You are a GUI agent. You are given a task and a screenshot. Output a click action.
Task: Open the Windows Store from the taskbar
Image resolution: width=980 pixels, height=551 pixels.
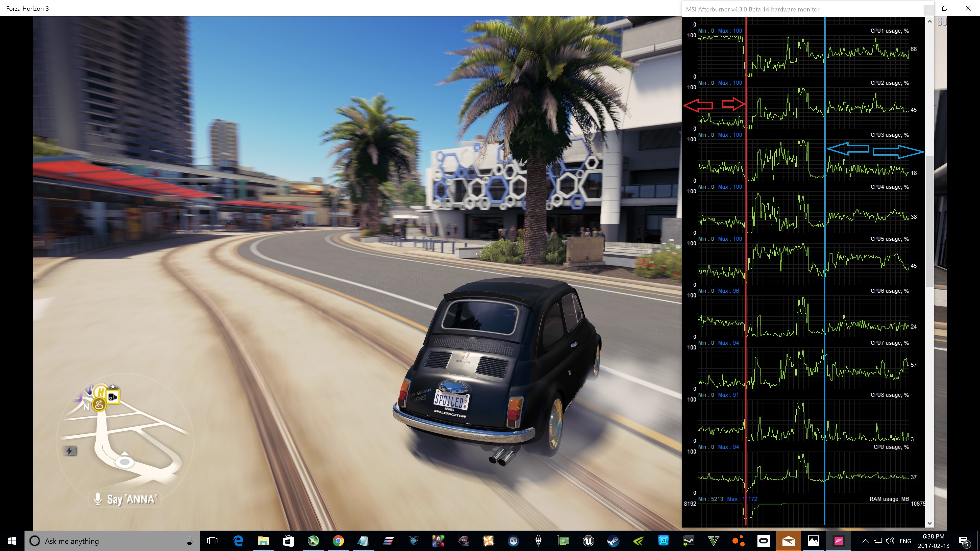point(288,541)
